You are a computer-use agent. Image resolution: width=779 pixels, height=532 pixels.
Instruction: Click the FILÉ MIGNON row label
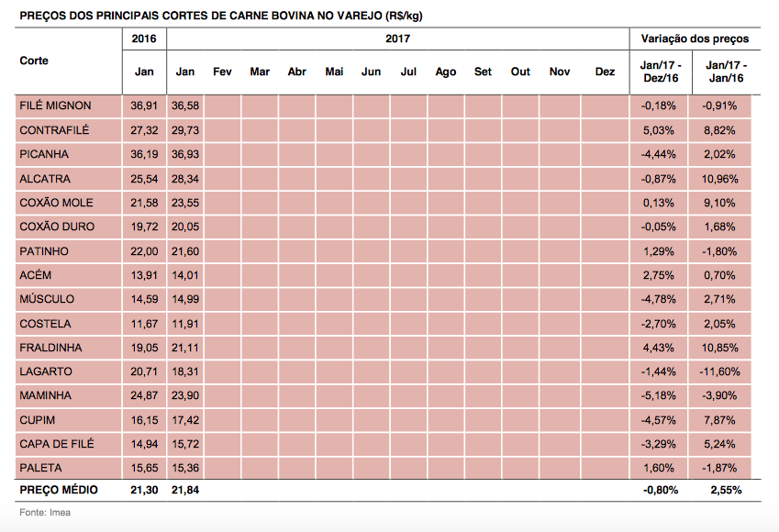pyautogui.click(x=56, y=105)
